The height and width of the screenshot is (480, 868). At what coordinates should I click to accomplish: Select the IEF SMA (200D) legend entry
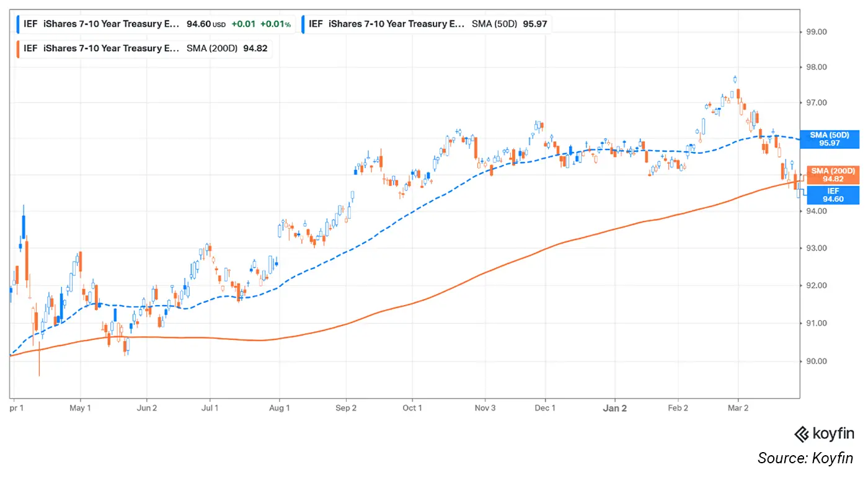coord(143,48)
